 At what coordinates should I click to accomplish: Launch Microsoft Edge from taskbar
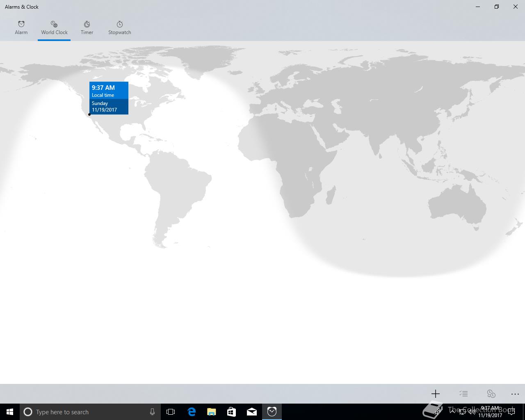coord(192,412)
